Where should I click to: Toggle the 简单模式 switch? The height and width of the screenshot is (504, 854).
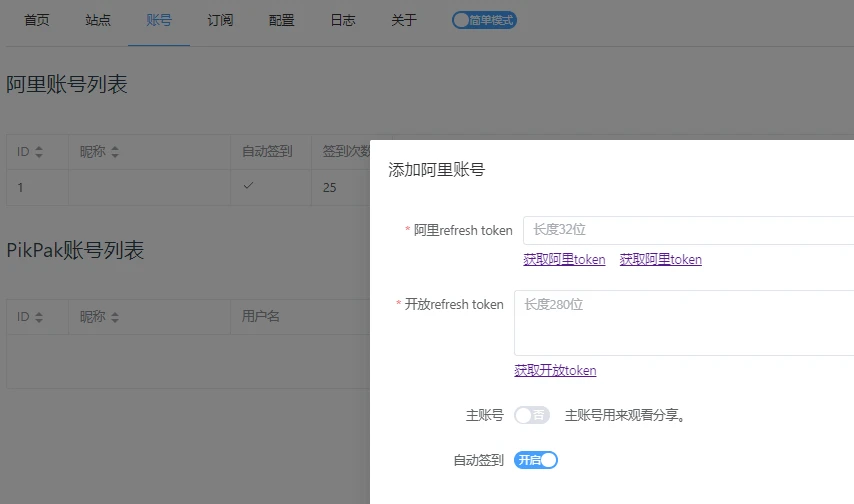(484, 21)
